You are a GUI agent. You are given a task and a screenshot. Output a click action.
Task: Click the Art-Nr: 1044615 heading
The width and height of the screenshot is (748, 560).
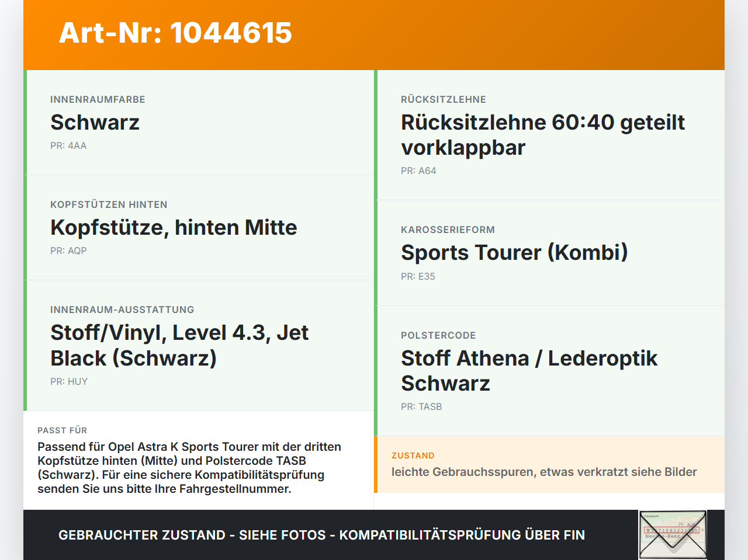pos(175,33)
